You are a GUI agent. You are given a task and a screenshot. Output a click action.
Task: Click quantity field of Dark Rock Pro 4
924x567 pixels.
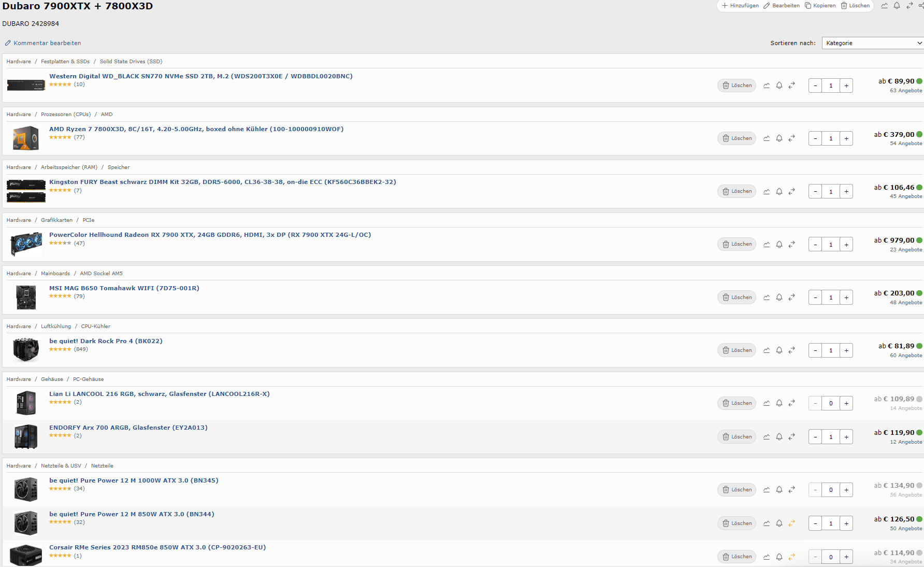coord(831,350)
